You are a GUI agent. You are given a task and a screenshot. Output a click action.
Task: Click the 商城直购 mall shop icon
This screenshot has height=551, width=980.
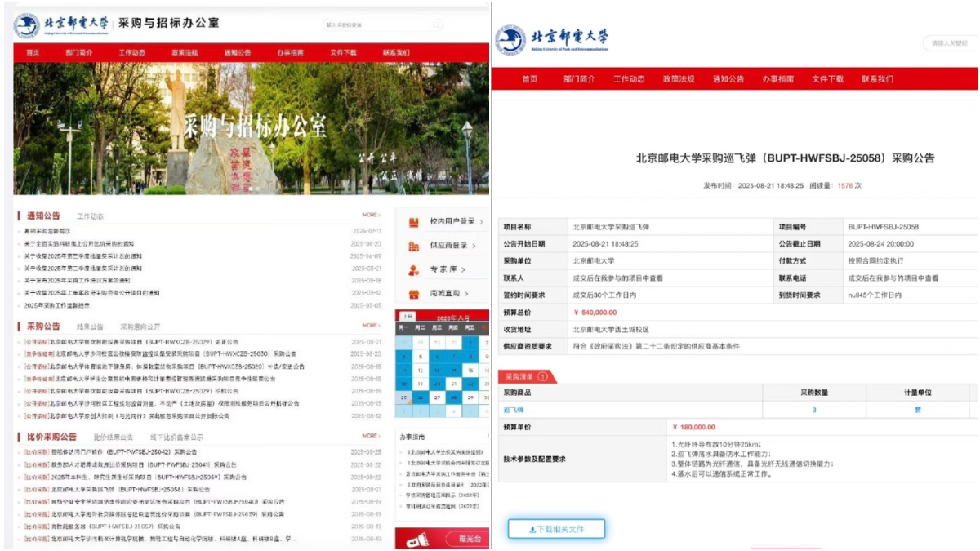tap(413, 293)
